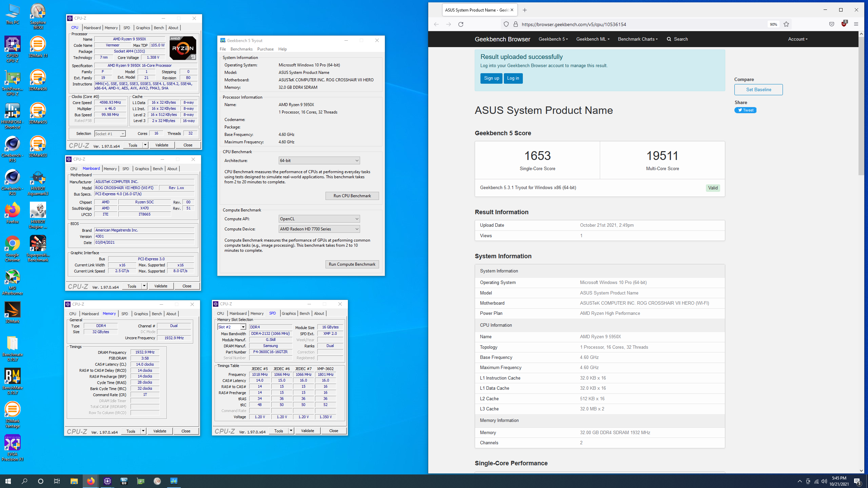This screenshot has width=868, height=488.
Task: Launch Cinebench R15 from desktop
Action: coord(12,149)
